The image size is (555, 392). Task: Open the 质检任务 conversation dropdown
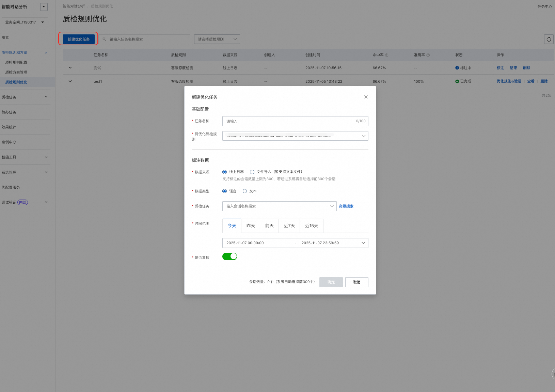click(x=280, y=206)
